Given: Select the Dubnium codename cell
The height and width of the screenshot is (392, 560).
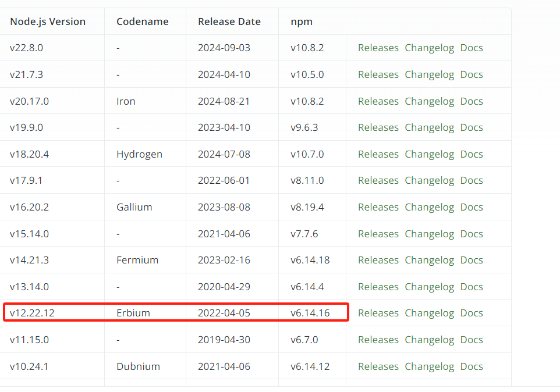Looking at the screenshot, I should [x=138, y=366].
